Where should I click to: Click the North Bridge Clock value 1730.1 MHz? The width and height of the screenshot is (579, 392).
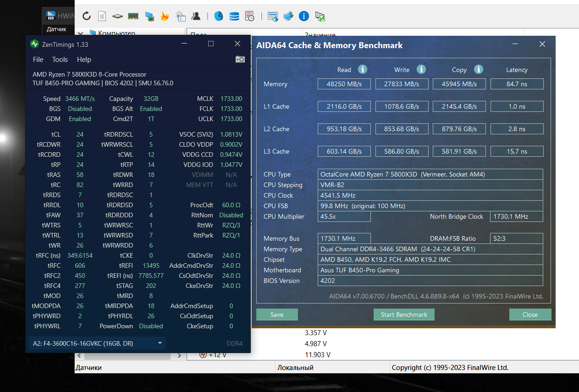tap(517, 216)
